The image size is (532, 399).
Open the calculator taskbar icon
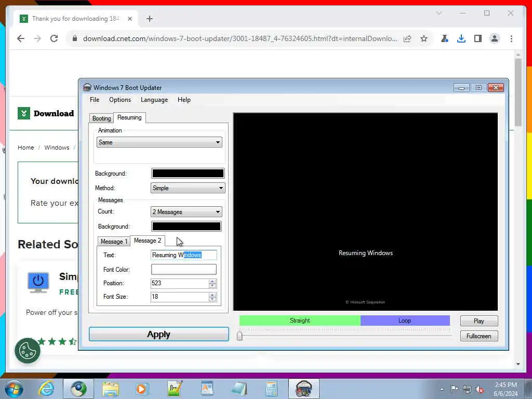[x=271, y=389]
